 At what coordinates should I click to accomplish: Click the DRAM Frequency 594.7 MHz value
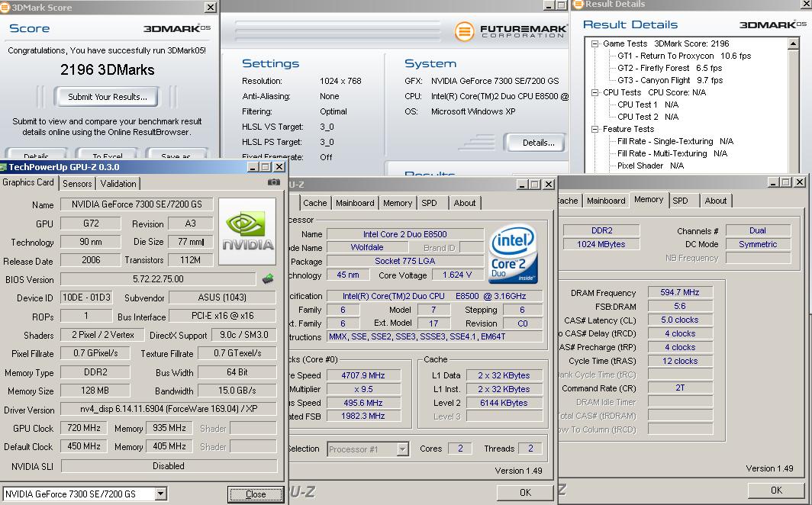(x=680, y=292)
